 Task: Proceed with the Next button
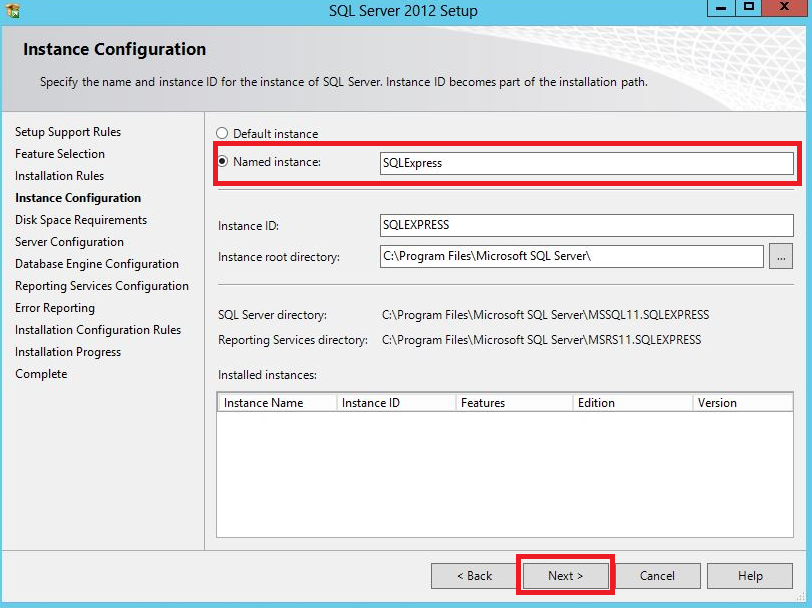click(566, 576)
